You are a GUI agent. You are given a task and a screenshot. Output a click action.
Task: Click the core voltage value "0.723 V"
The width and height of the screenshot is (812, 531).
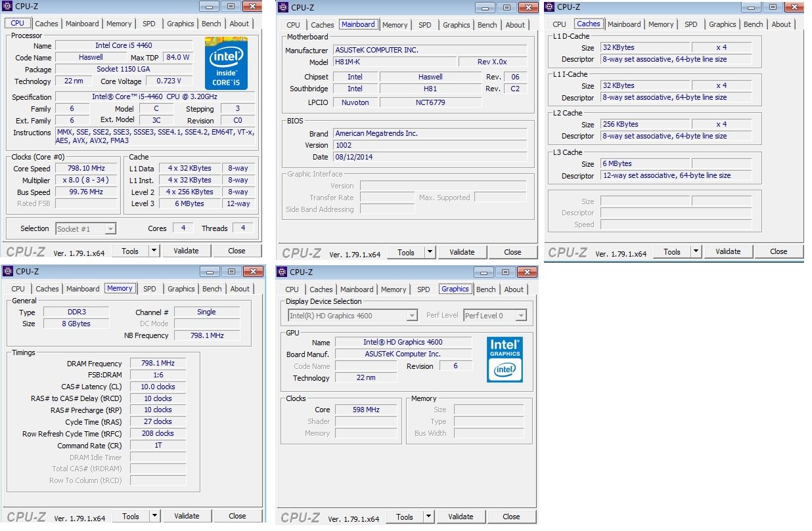[x=169, y=81]
